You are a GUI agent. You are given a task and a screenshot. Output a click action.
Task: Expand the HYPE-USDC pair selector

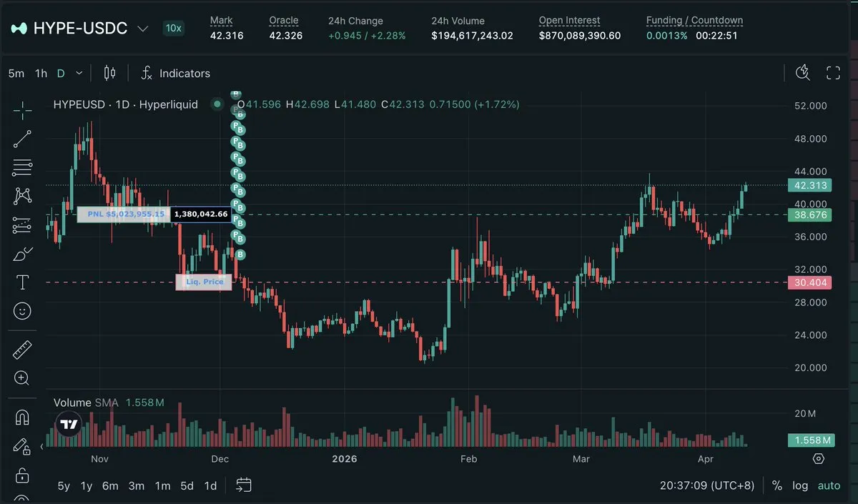pos(142,29)
